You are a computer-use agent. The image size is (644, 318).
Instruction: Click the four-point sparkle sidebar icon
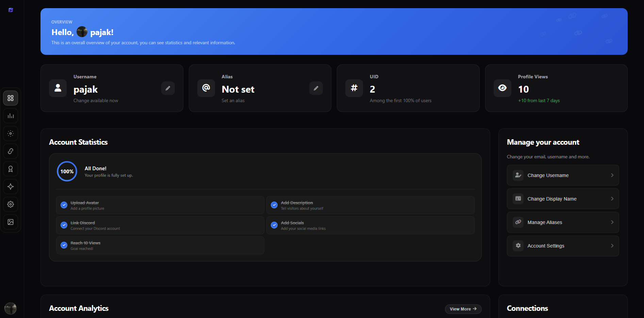coord(11,187)
